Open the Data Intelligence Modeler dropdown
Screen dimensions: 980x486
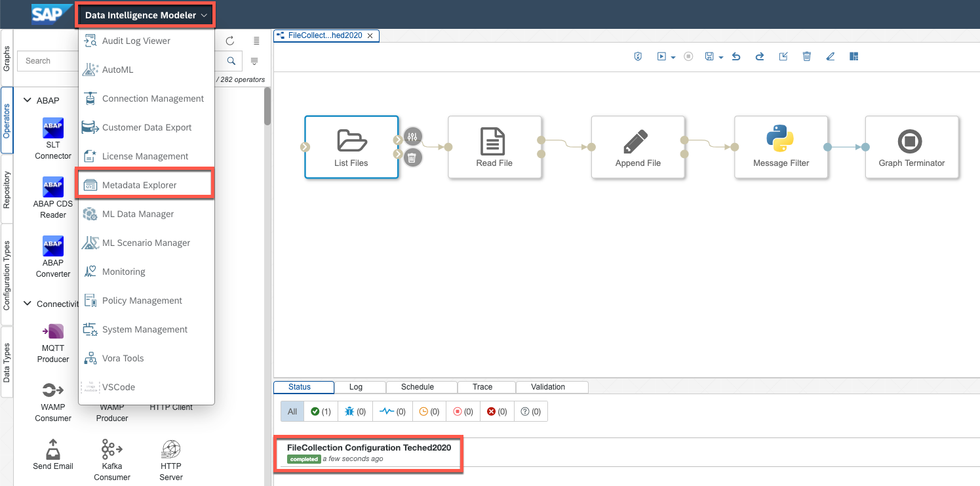146,15
